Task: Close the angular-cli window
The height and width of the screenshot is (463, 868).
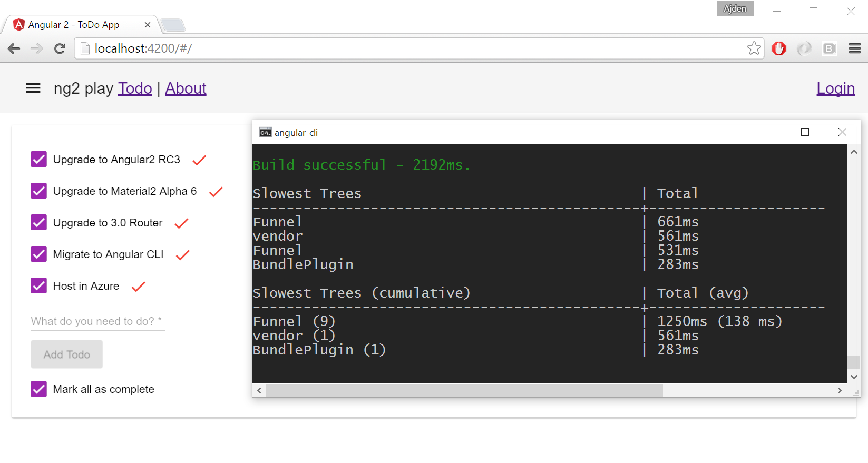Action: click(842, 132)
